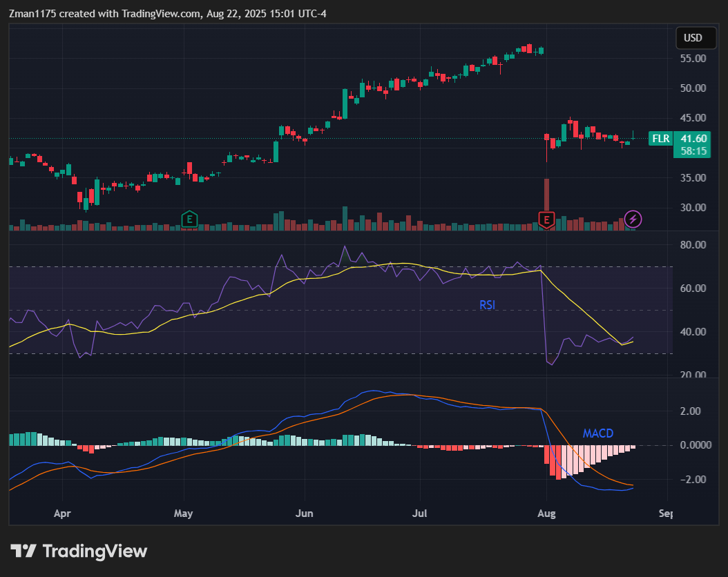Click the red earnings "E" marker near August
The image size is (728, 577).
click(x=546, y=219)
